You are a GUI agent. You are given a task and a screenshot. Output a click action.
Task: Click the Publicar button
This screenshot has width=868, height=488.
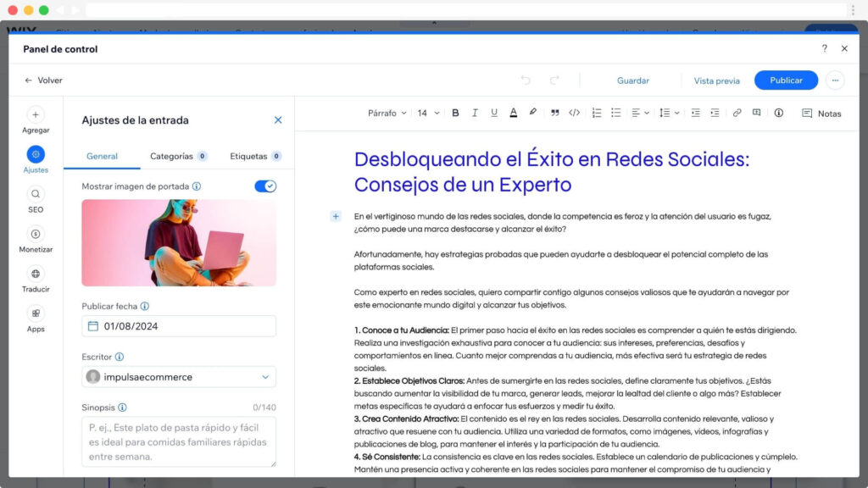[x=786, y=80]
